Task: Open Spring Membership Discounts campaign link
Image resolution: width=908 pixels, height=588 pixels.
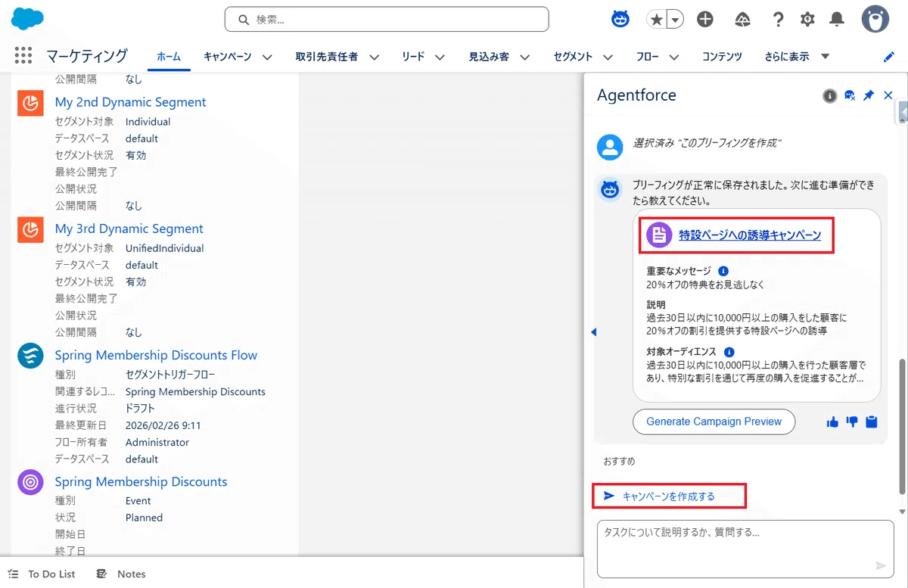Action: 141,481
